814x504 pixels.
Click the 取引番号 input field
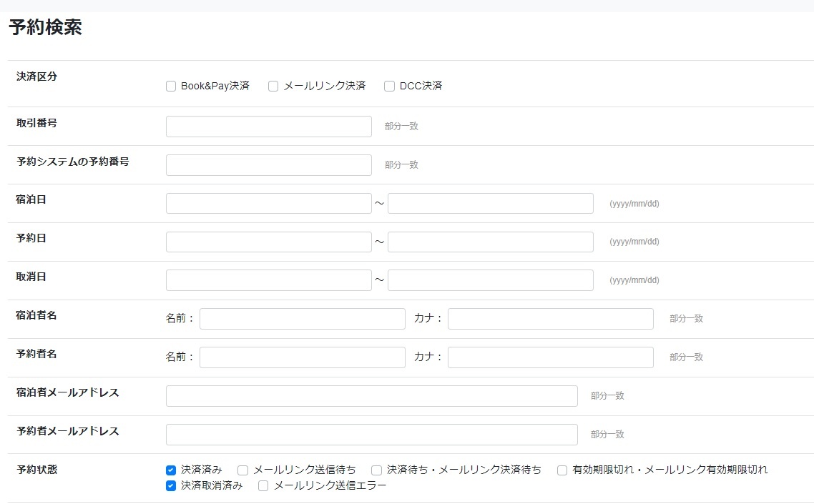(269, 127)
